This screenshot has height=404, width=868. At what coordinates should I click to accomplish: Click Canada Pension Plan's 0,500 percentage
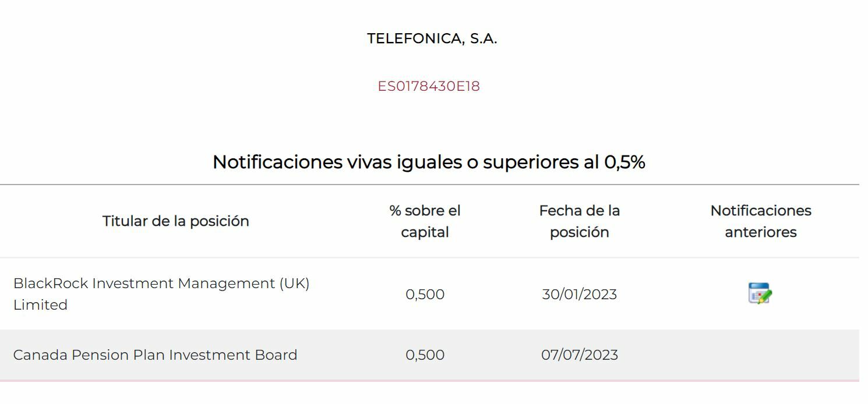pyautogui.click(x=425, y=355)
